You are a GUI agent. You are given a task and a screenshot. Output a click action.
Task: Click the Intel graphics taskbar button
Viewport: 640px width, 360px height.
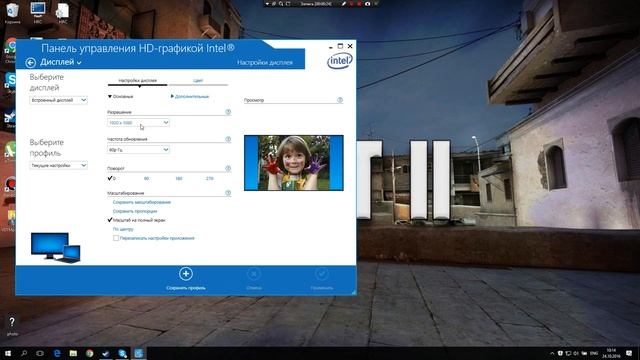click(x=139, y=353)
